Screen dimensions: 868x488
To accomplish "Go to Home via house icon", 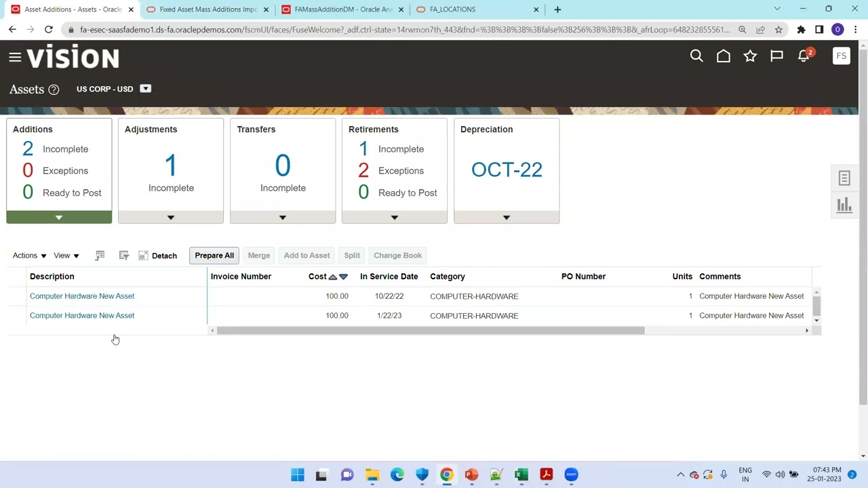I will 724,56.
